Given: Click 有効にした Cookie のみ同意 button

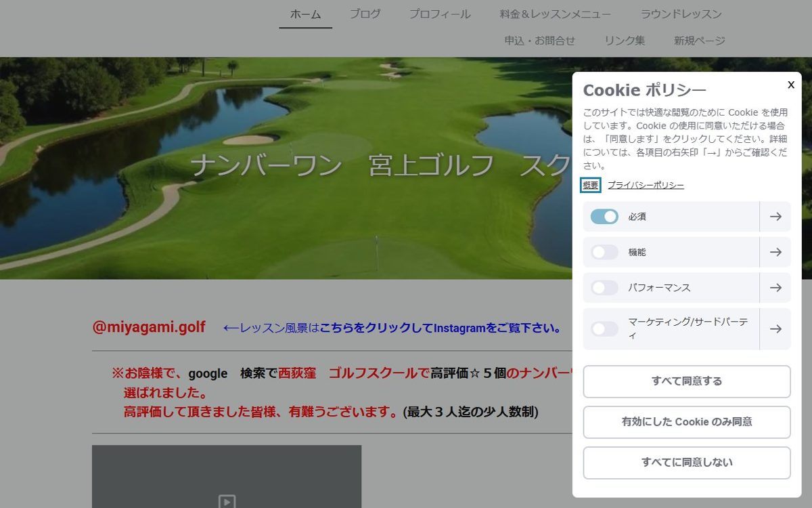Looking at the screenshot, I should pyautogui.click(x=687, y=422).
